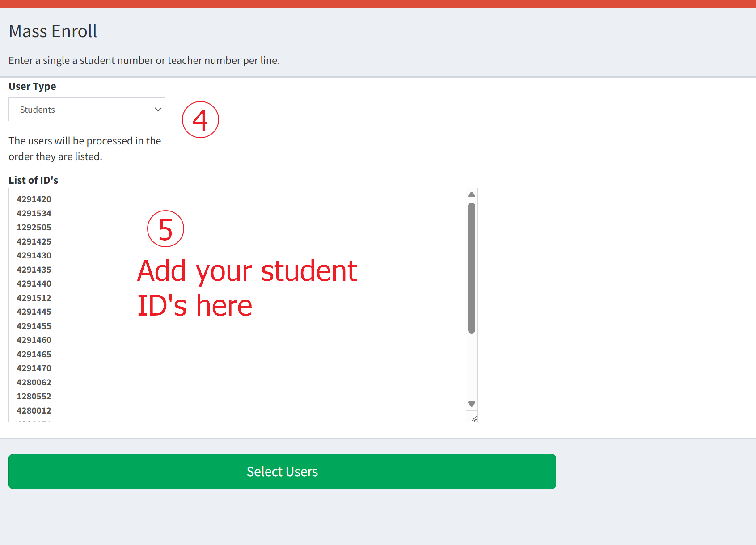The width and height of the screenshot is (756, 545).
Task: Click the "Add your student ID's here" annotation
Action: 247,288
